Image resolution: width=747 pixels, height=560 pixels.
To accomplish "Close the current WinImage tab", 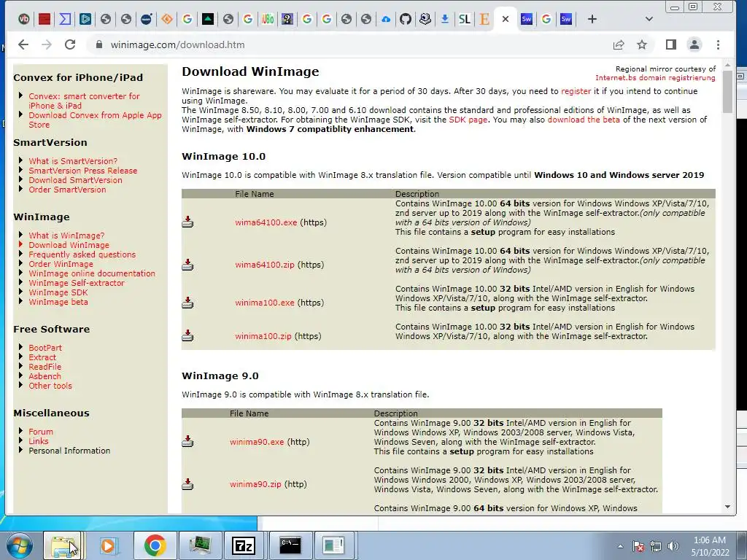I will pos(506,19).
